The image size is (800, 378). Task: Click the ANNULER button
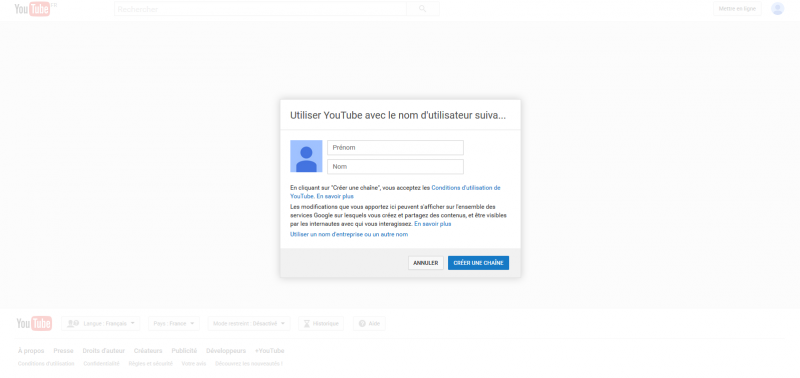[426, 263]
